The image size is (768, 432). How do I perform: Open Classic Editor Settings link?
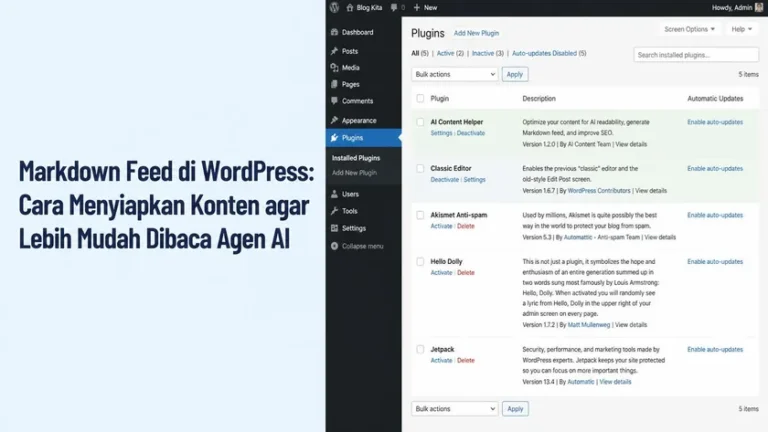[x=474, y=180]
